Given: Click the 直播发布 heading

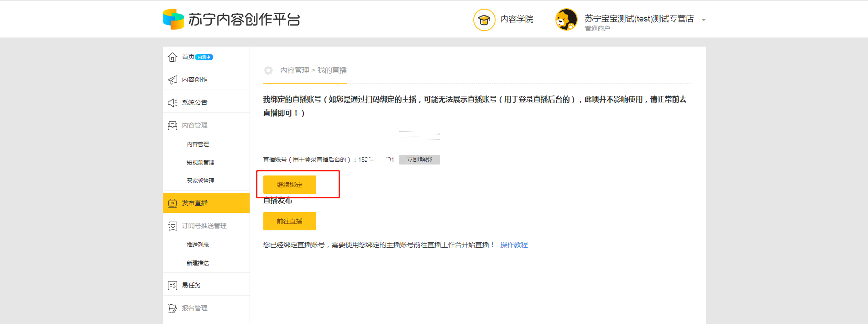Looking at the screenshot, I should coord(277,201).
